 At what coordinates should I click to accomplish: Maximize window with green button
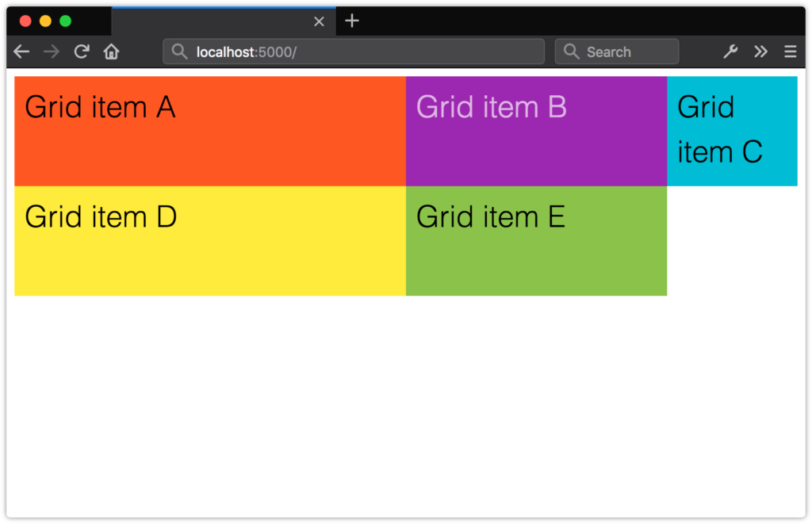pos(65,21)
